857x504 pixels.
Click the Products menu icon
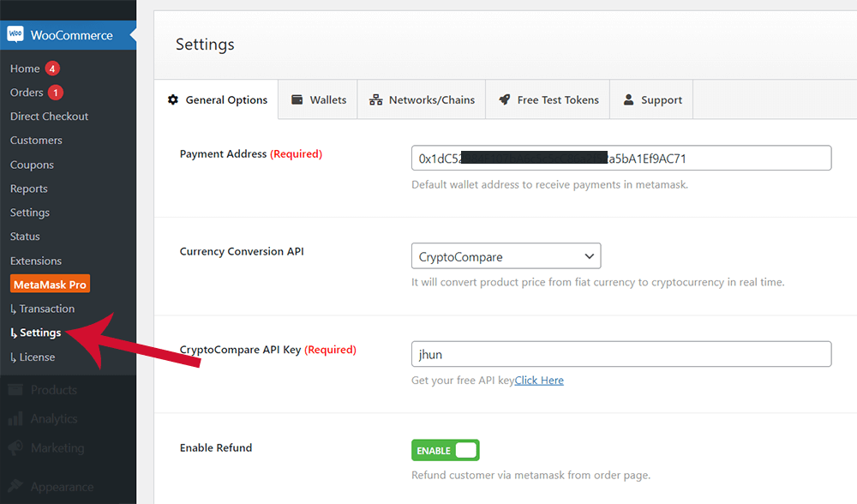(x=15, y=390)
